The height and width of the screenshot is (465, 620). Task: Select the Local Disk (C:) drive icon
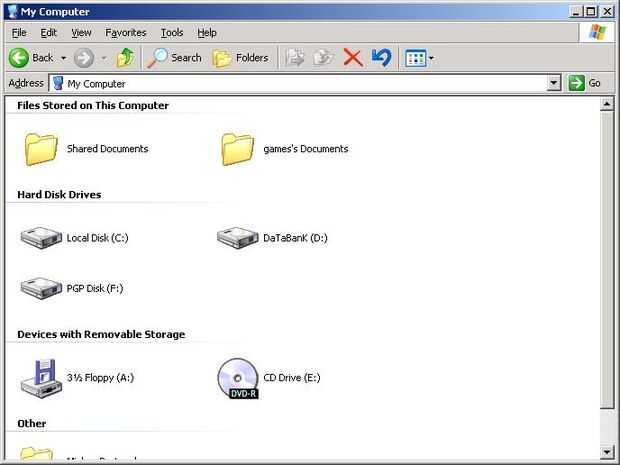click(41, 238)
